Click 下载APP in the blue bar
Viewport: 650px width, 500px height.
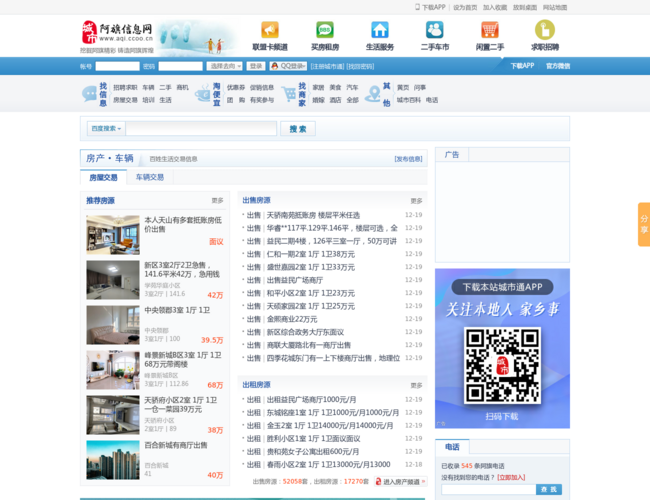522,66
